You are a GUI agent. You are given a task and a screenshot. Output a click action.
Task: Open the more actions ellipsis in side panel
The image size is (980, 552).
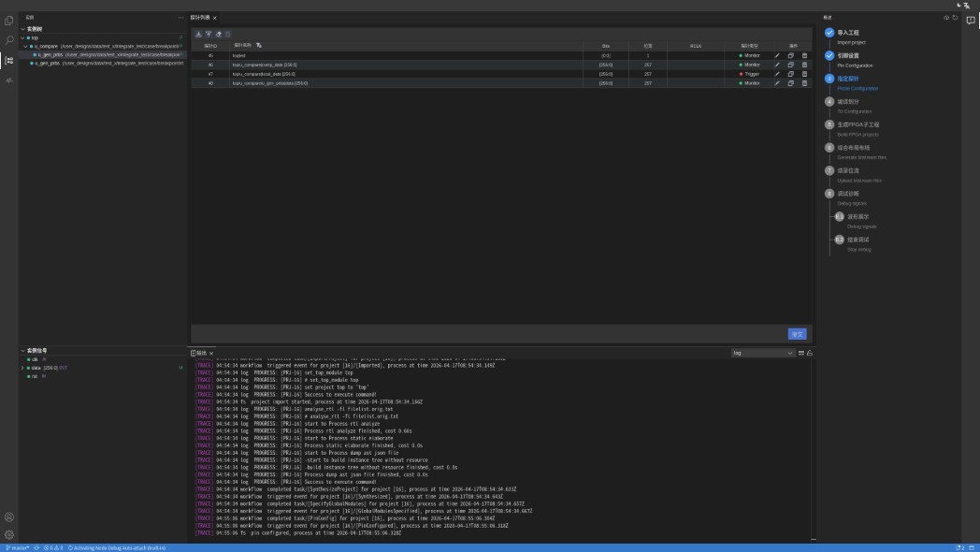point(180,18)
